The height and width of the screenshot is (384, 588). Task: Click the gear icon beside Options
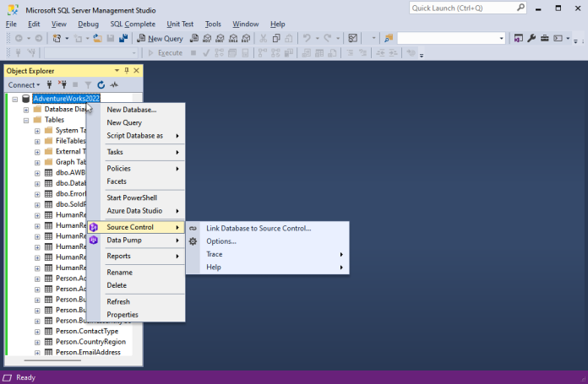[x=193, y=241]
